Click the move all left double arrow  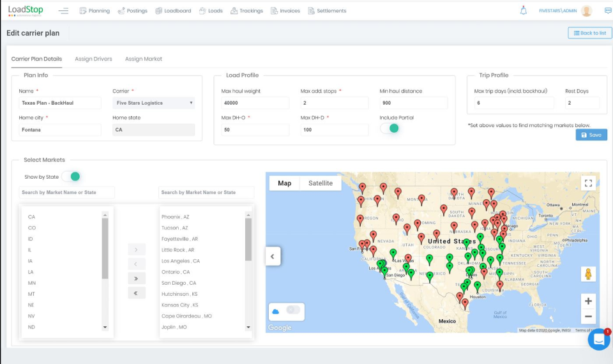coord(137,293)
